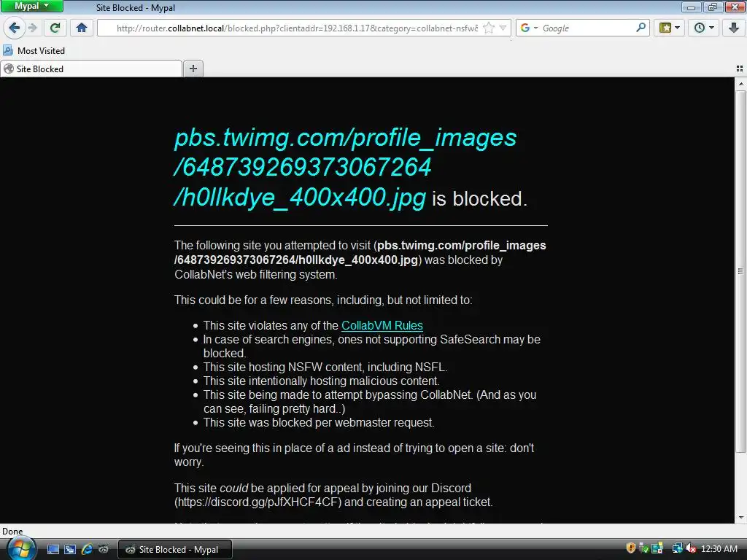Click the 'This site hosting NSFW content' bullet
747x560 pixels.
(325, 367)
